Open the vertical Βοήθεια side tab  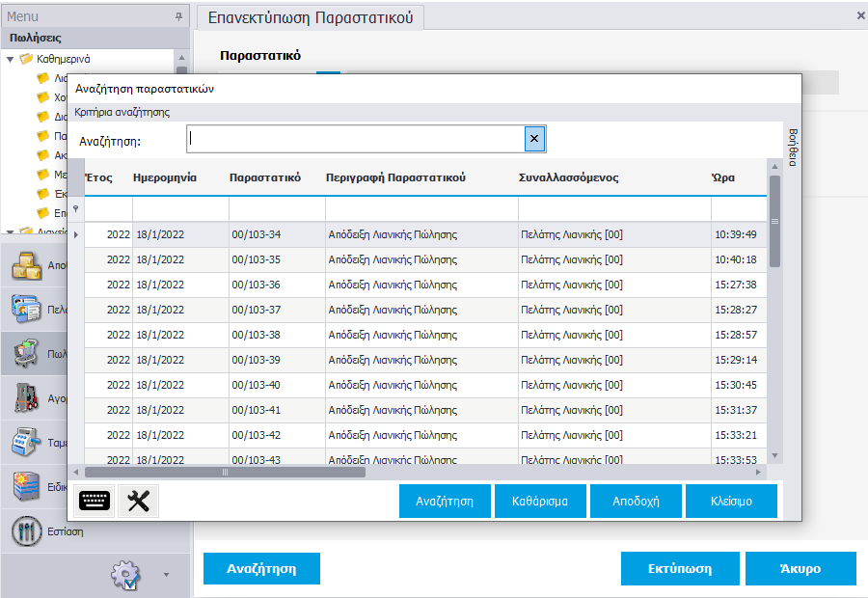[793, 147]
